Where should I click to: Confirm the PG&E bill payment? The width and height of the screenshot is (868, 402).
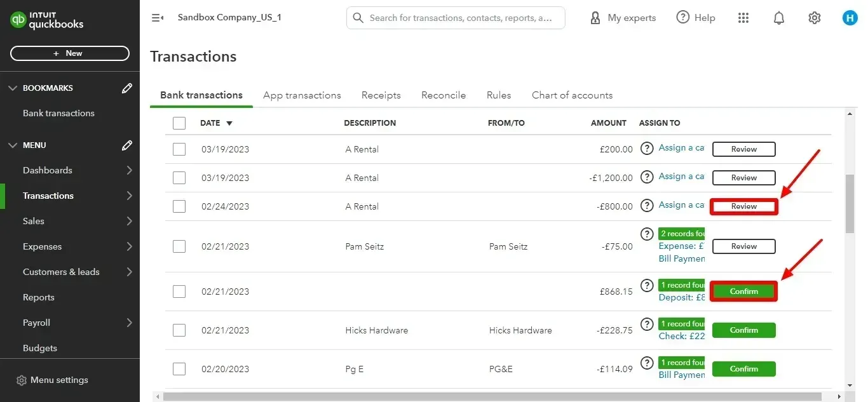click(x=744, y=369)
